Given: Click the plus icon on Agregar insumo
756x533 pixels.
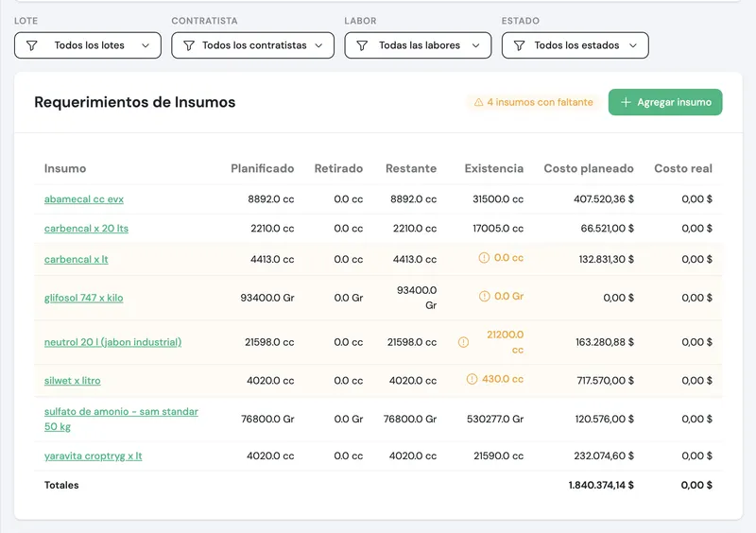Looking at the screenshot, I should (626, 102).
